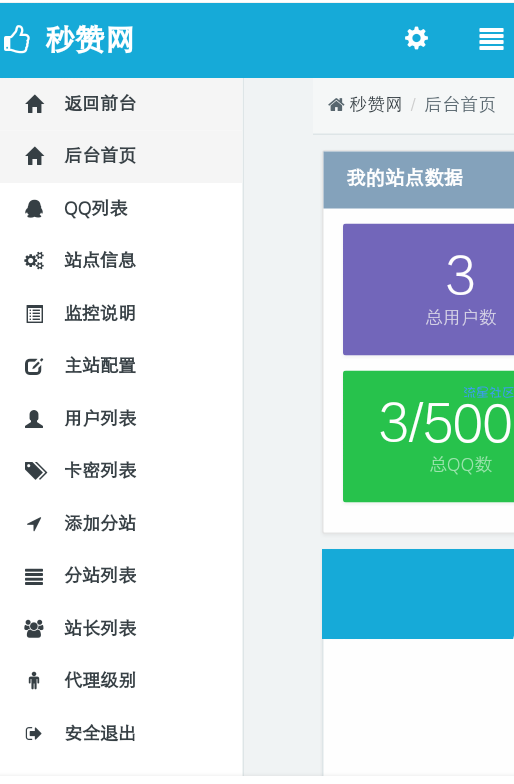This screenshot has width=514, height=784.
Task: Click the 秒赞网 breadcrumb link
Action: 376,105
